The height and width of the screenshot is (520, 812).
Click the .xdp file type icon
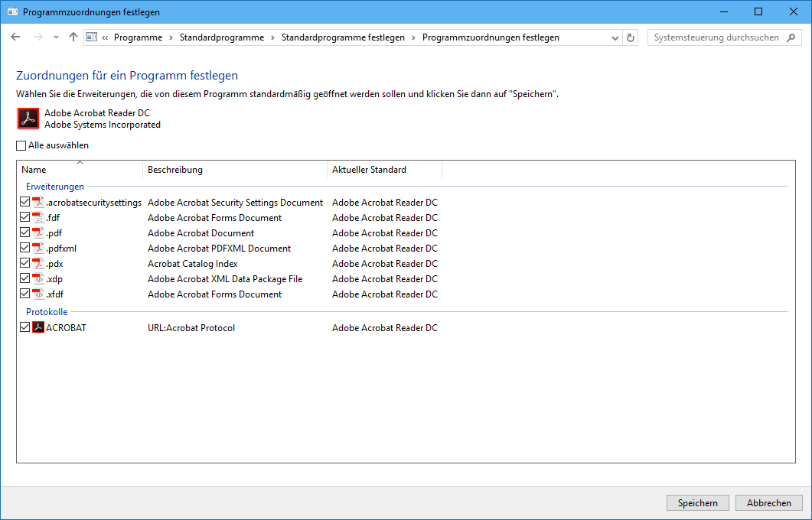[38, 278]
